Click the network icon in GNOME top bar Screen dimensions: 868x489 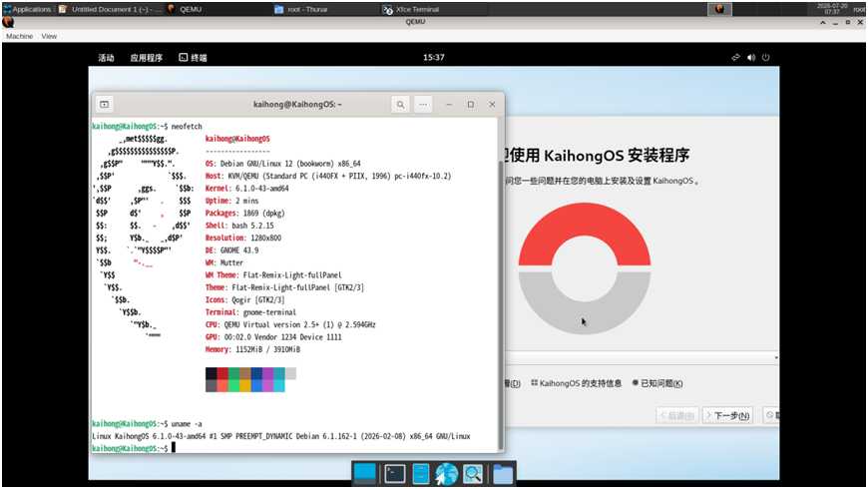tap(735, 58)
